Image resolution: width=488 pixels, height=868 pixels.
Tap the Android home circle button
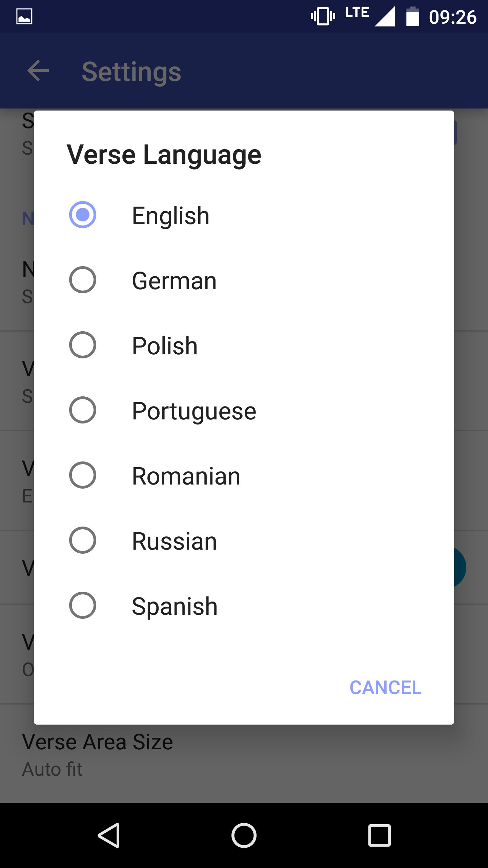tap(244, 835)
